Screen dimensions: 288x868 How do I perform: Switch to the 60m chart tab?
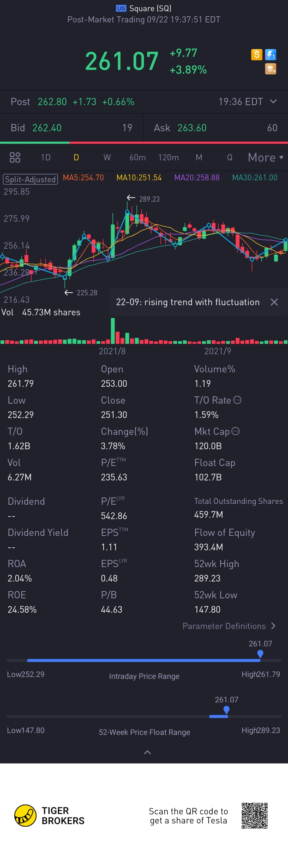pos(137,157)
